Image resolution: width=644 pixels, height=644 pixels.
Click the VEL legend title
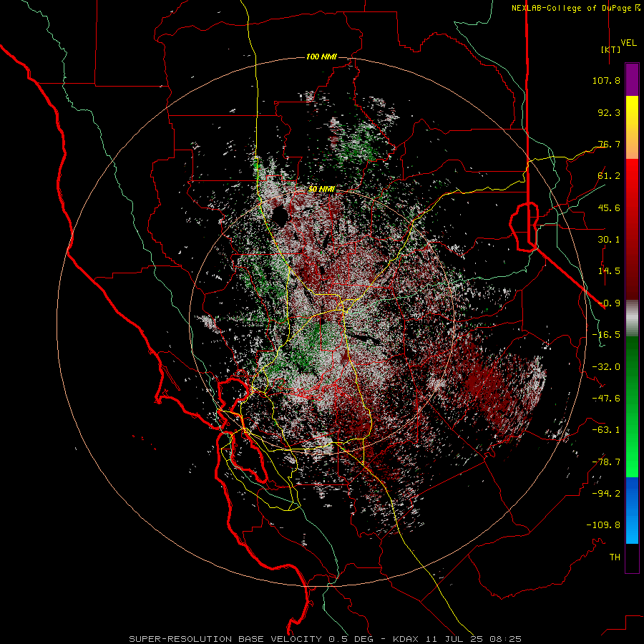(x=628, y=43)
